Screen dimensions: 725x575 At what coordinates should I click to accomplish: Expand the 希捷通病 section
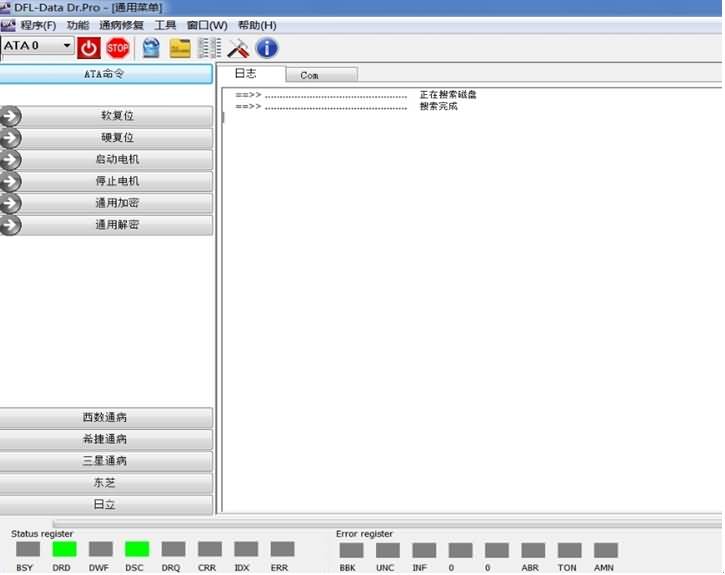click(106, 440)
